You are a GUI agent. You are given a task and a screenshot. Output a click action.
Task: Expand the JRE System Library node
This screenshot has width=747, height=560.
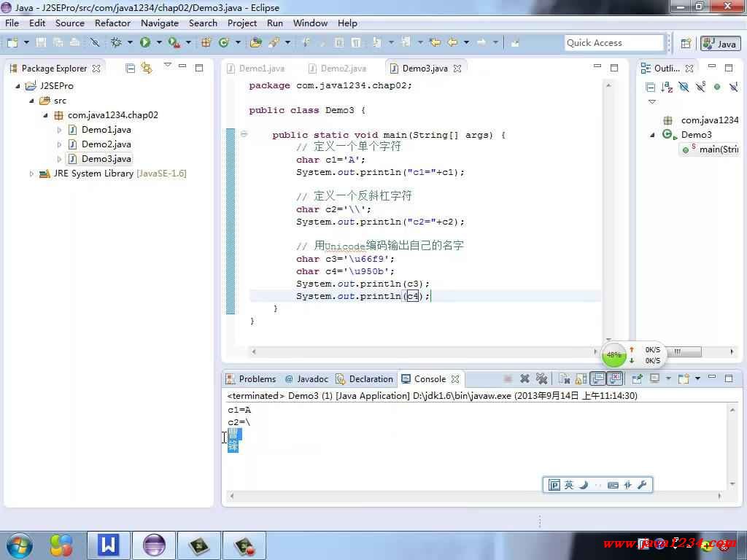(31, 174)
